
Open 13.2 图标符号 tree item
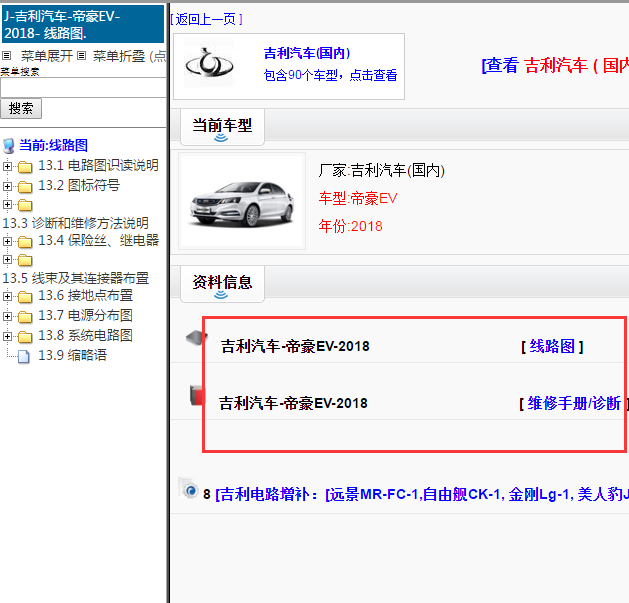(x=79, y=185)
